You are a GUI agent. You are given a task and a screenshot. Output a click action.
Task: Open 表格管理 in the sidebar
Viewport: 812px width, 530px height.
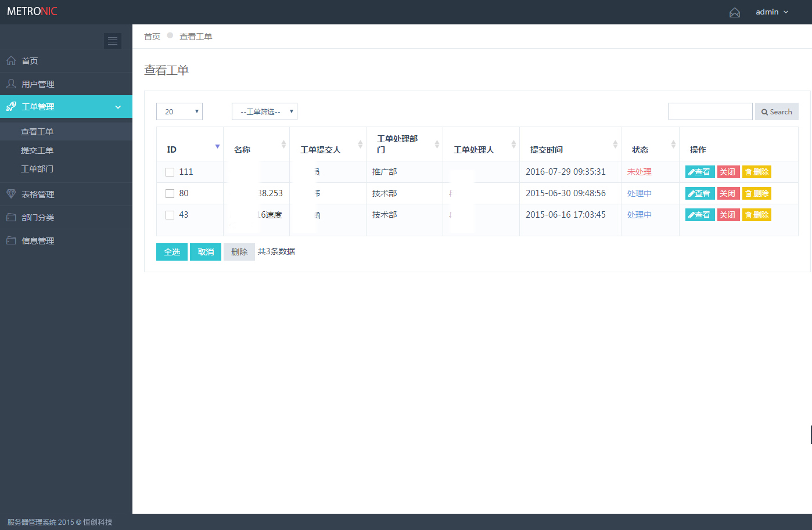pyautogui.click(x=66, y=194)
